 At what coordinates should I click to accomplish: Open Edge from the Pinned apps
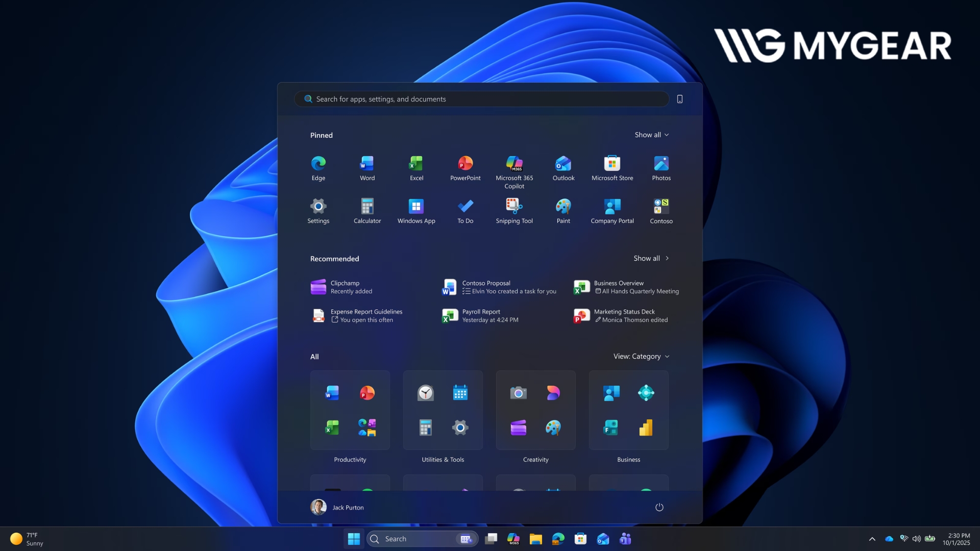(x=318, y=168)
